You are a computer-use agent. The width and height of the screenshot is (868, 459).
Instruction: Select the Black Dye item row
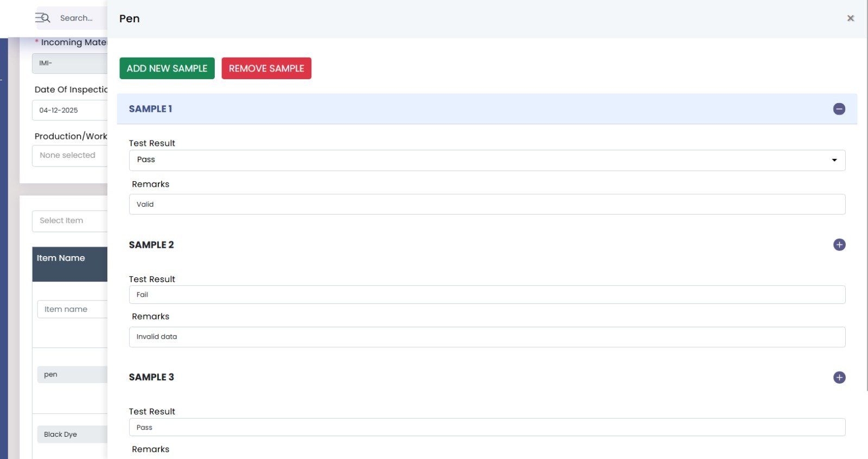click(x=73, y=435)
